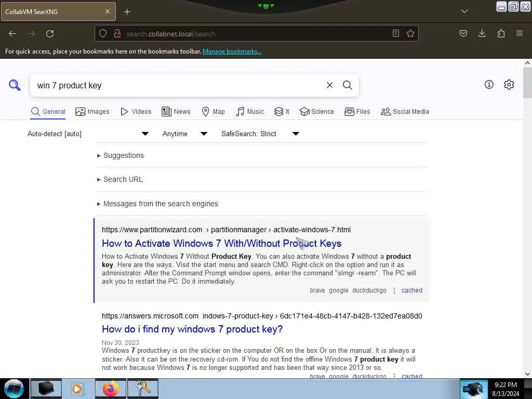This screenshot has height=399, width=532.
Task: Click the page scrollbar up arrow
Action: click(527, 63)
